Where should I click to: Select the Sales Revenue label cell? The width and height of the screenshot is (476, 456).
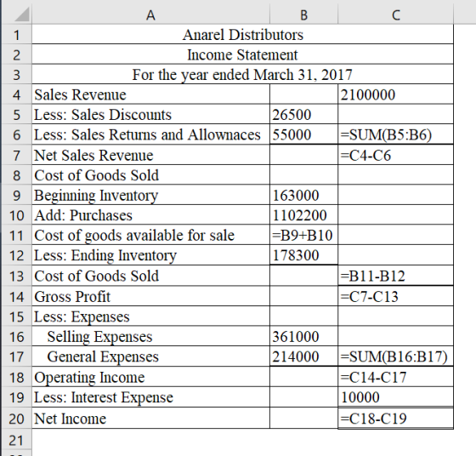coord(151,94)
